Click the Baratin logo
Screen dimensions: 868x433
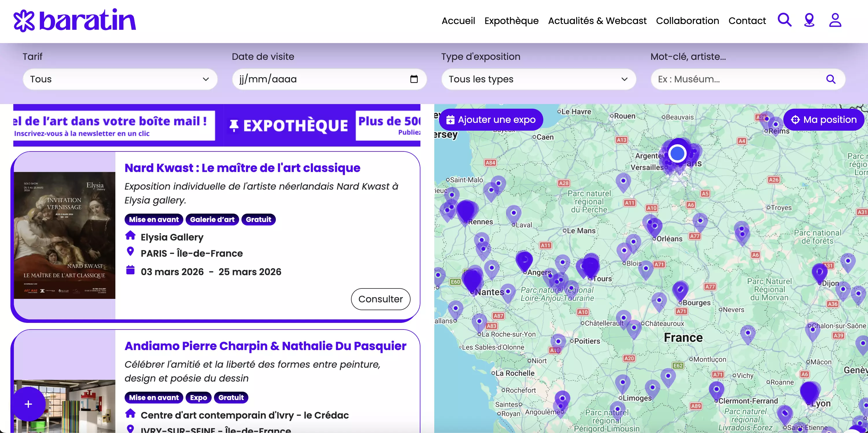click(75, 20)
